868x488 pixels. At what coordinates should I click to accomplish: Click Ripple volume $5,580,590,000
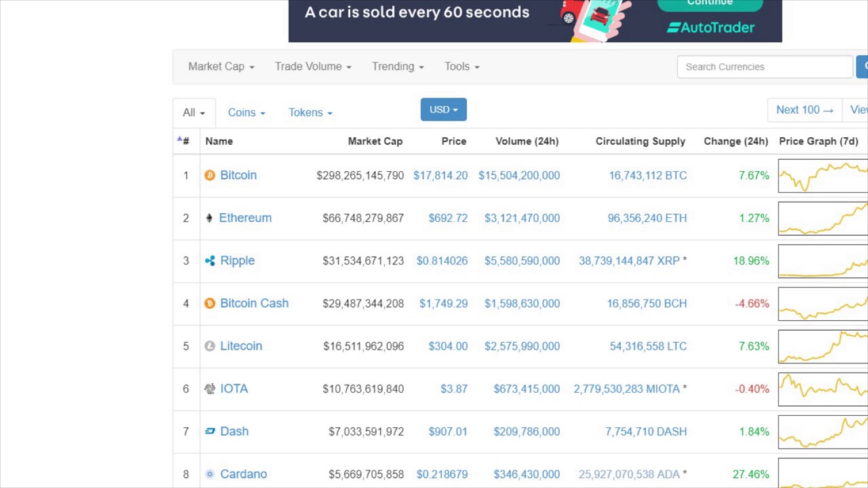tap(522, 261)
